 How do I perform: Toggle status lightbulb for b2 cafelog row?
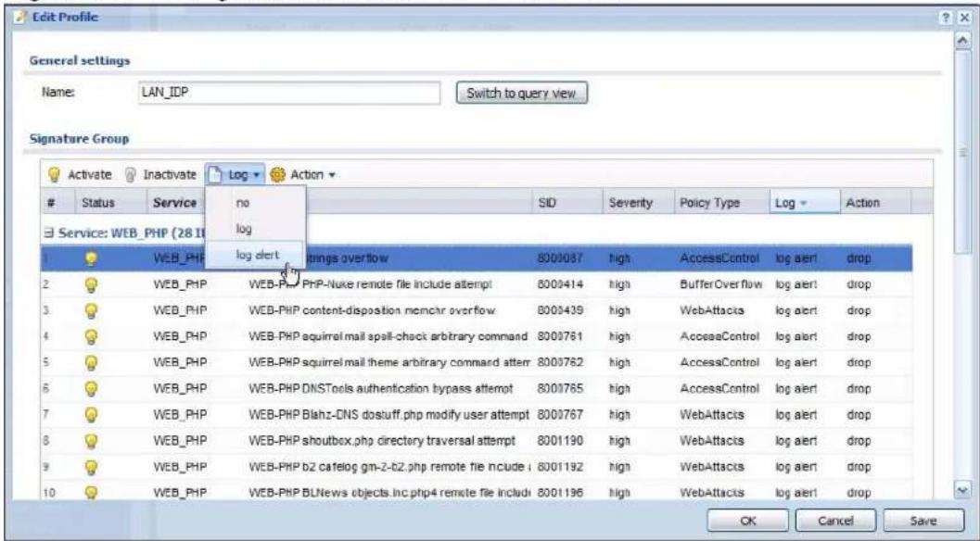point(91,467)
